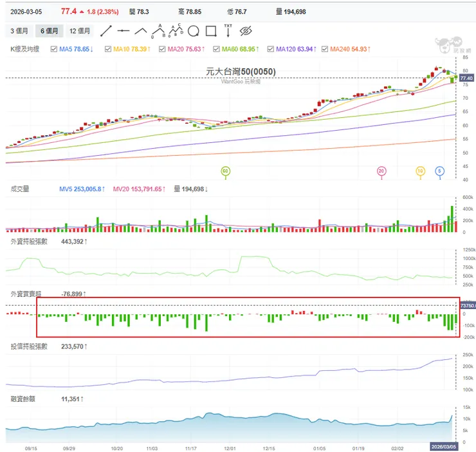Uncheck the MA10 moving average checkbox
Viewport: 476px width, 452px height.
pos(108,49)
